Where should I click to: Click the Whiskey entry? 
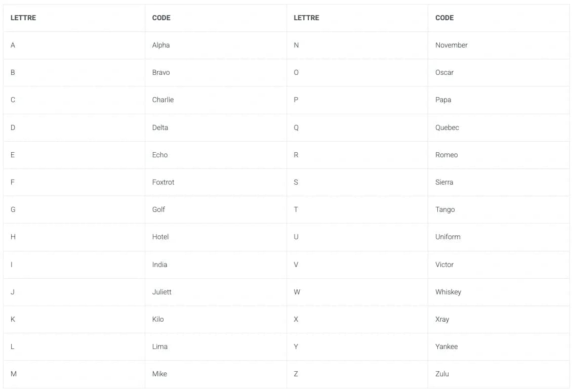pyautogui.click(x=448, y=292)
